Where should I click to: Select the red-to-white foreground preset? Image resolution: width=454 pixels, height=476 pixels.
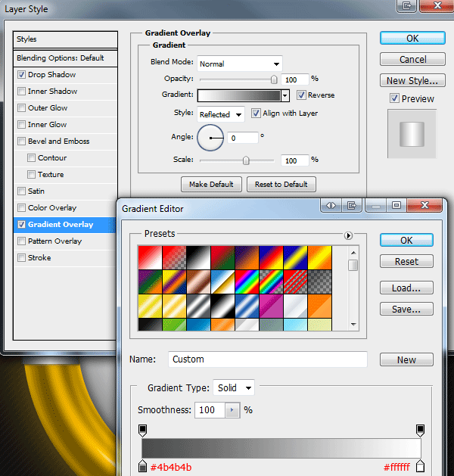pyautogui.click(x=150, y=258)
